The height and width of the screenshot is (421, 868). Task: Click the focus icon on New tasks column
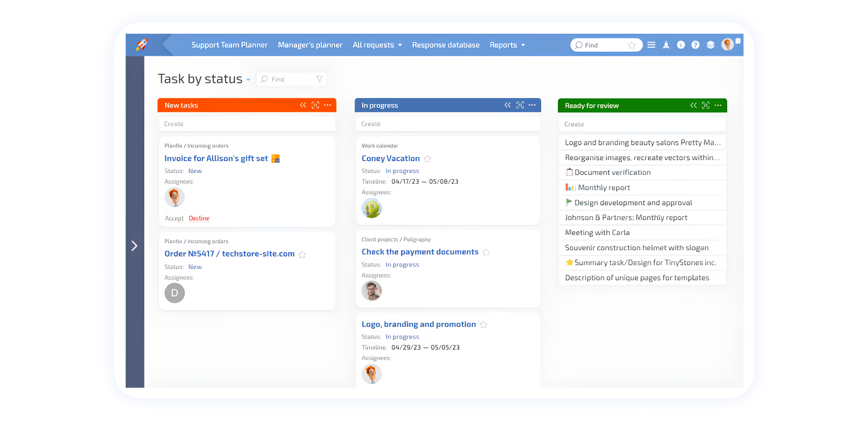pos(315,105)
